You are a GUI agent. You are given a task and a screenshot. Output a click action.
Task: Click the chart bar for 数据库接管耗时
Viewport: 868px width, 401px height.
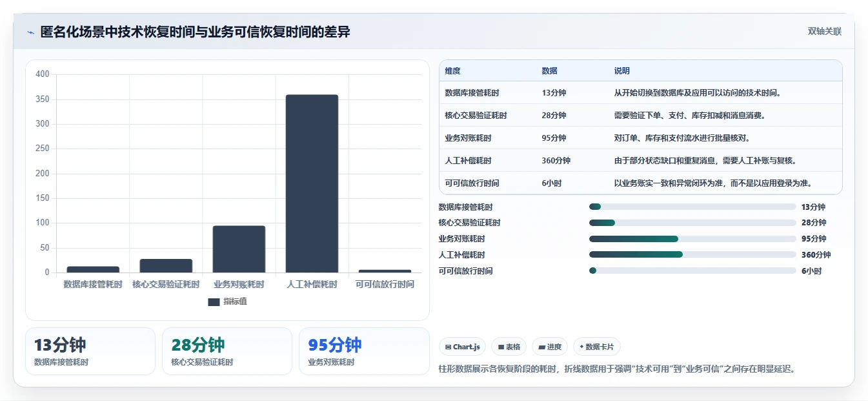pyautogui.click(x=93, y=269)
